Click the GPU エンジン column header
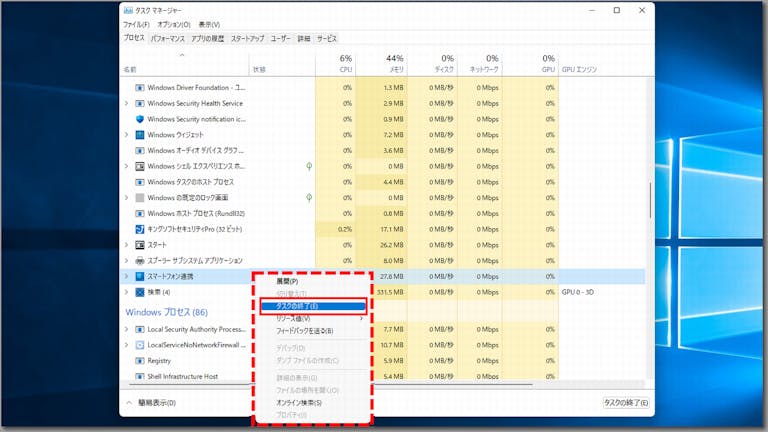Screen dimensions: 768x432 point(579,70)
